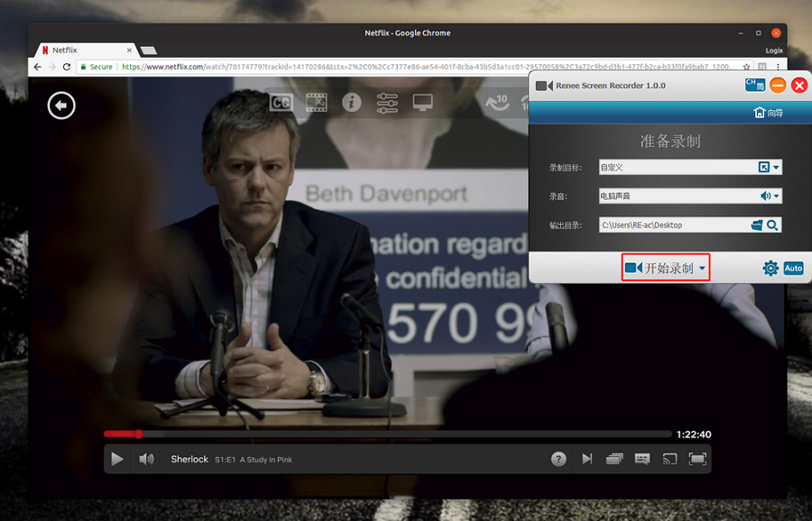Image resolution: width=812 pixels, height=521 pixels.
Task: Click the 准备录制 heading text
Action: 670,142
